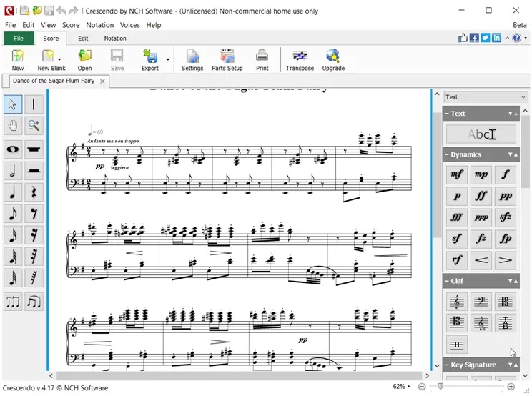Click the New score button
Image resolution: width=532 pixels, height=396 pixels.
(x=18, y=60)
